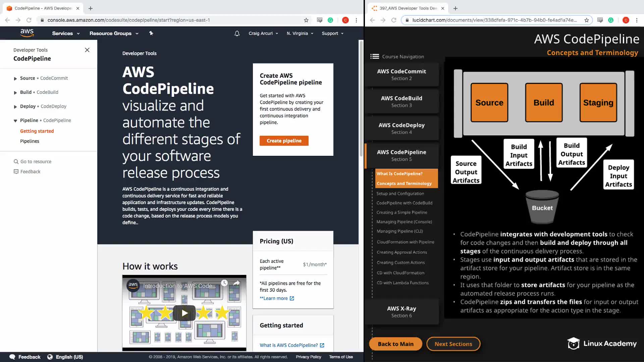Image resolution: width=644 pixels, height=362 pixels.
Task: Click the Create pipeline button
Action: click(x=284, y=141)
